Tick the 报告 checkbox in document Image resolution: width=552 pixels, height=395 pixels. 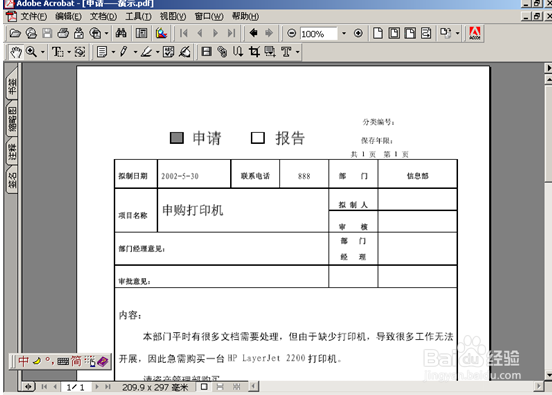click(x=258, y=138)
